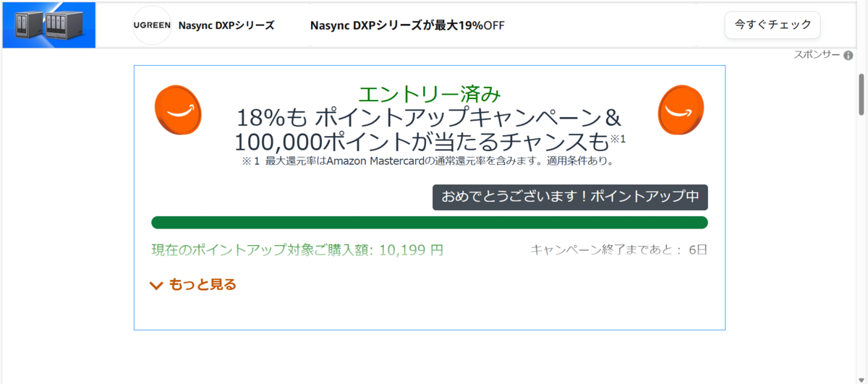Click the Nasync DXPシリーズ brand text

coord(226,25)
